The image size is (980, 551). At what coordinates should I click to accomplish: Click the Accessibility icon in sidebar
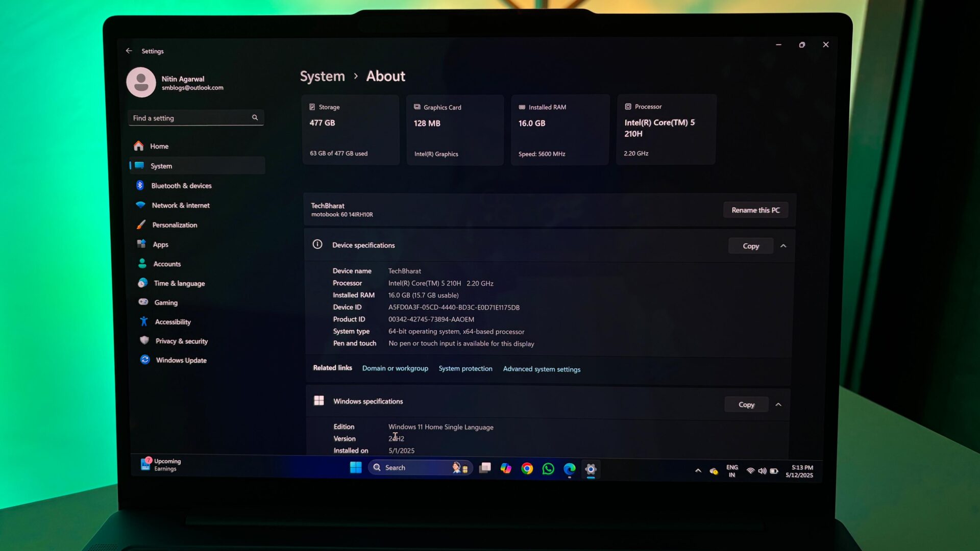(144, 321)
